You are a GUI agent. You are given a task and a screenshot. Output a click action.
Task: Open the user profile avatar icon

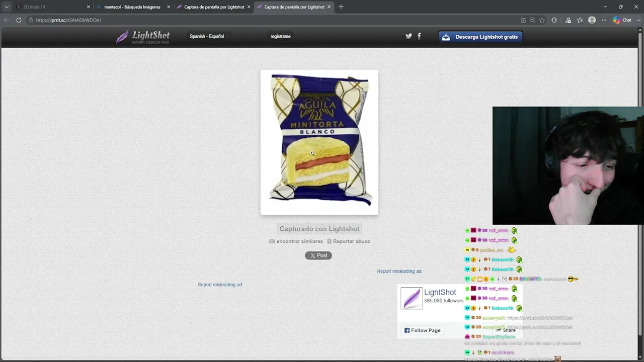pos(592,20)
